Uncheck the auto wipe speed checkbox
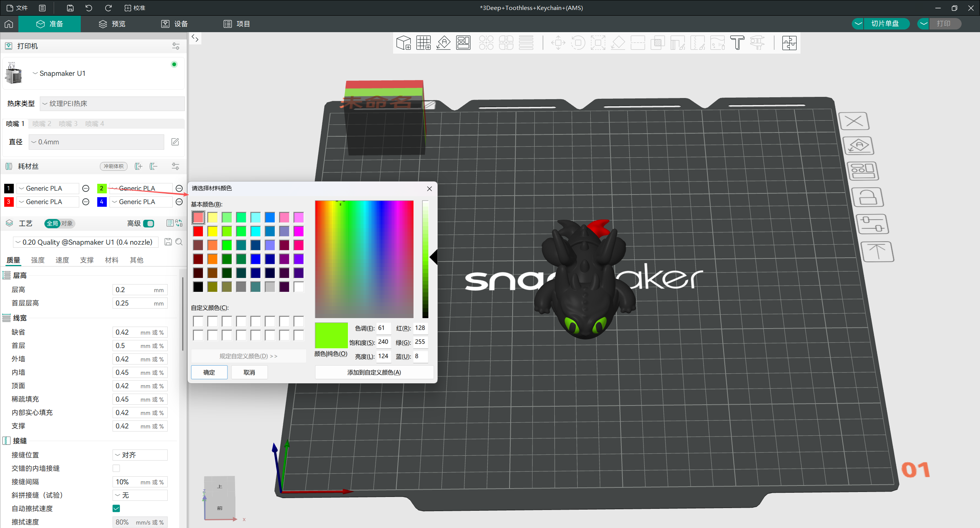The width and height of the screenshot is (980, 528). click(x=116, y=508)
